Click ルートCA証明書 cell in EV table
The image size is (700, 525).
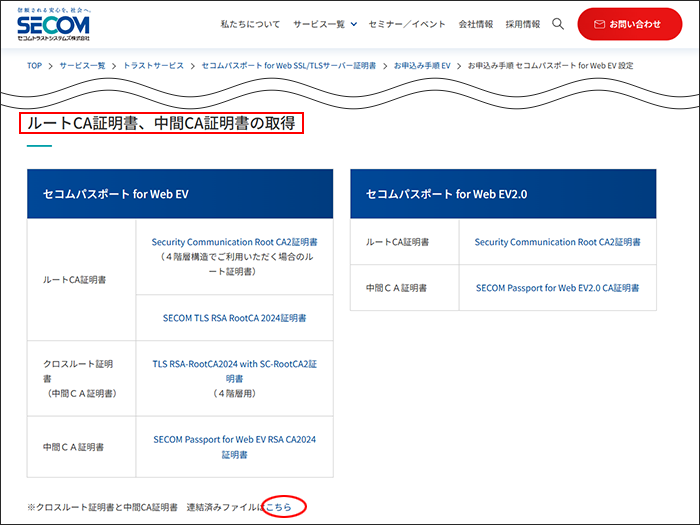coord(81,280)
